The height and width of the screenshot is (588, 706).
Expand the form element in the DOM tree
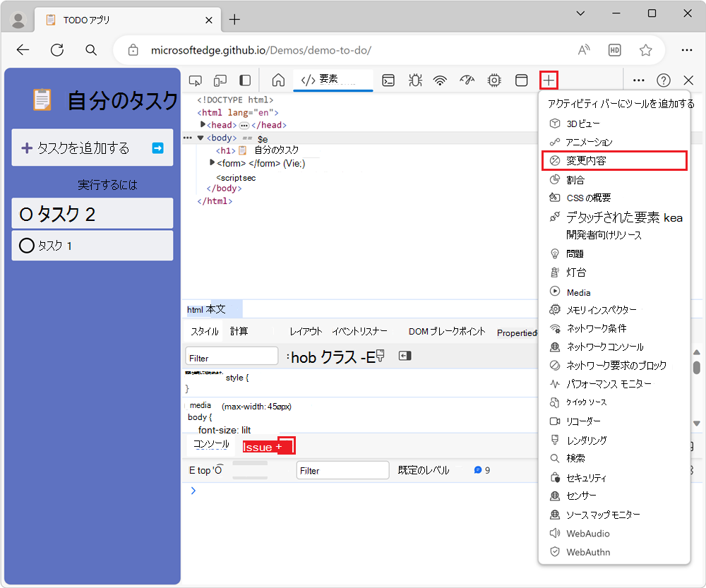point(211,162)
